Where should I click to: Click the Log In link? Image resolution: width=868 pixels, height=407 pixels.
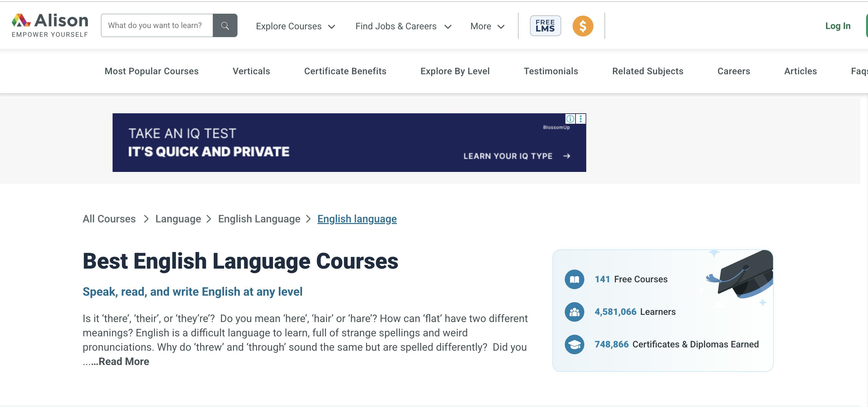click(x=838, y=26)
